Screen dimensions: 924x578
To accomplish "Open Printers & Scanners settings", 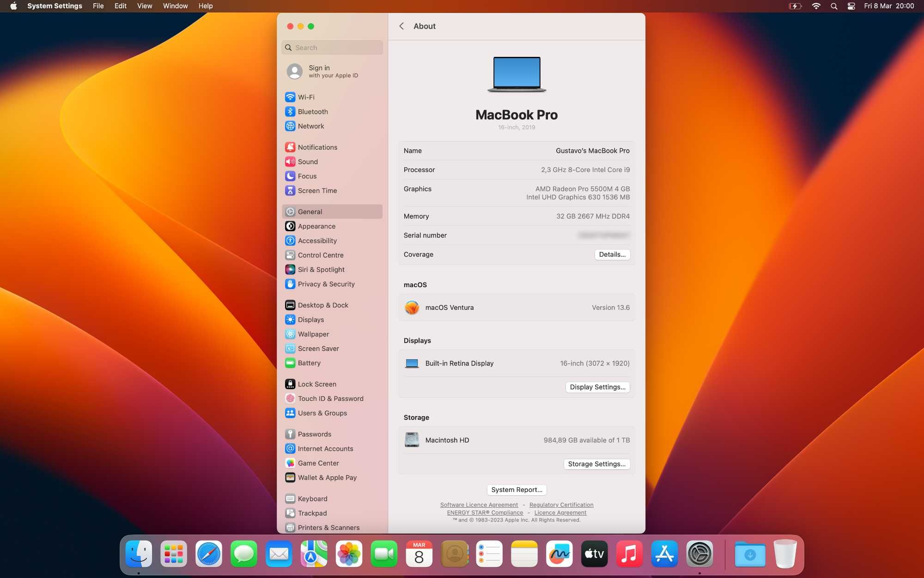I will click(332, 528).
